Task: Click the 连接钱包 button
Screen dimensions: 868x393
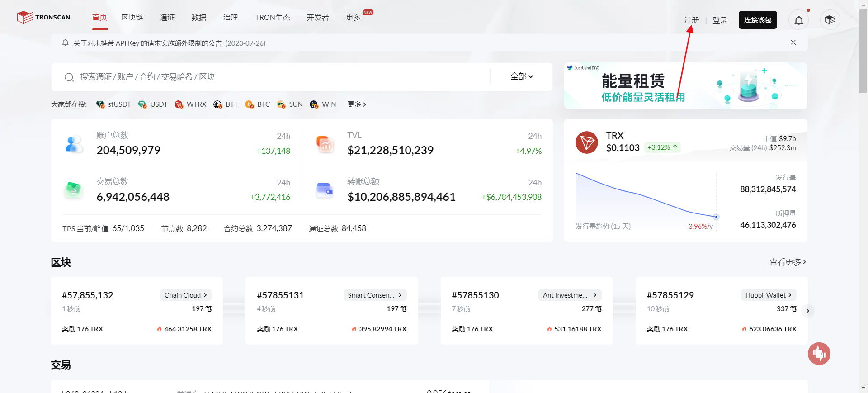Action: pyautogui.click(x=757, y=20)
